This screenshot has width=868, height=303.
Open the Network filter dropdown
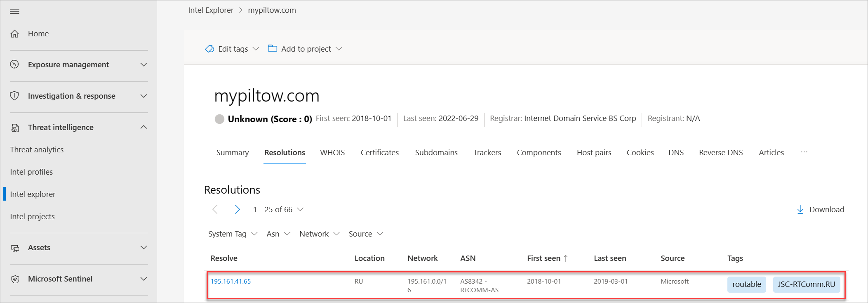coord(319,234)
